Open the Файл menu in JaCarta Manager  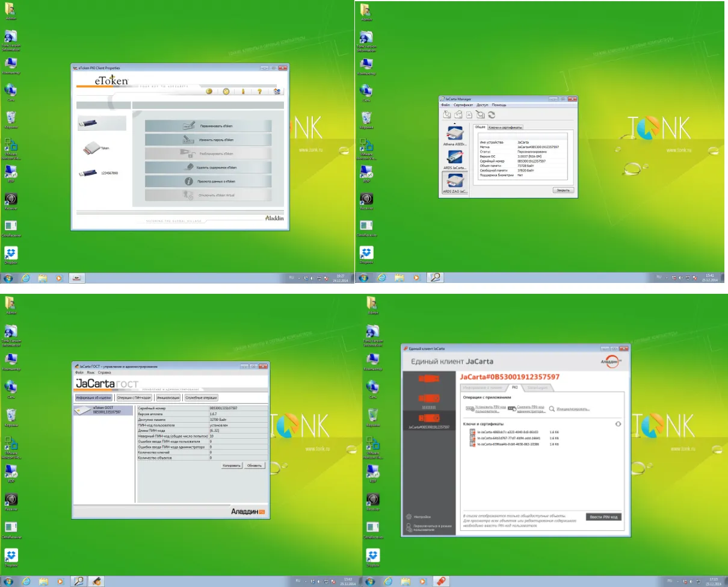click(x=445, y=105)
